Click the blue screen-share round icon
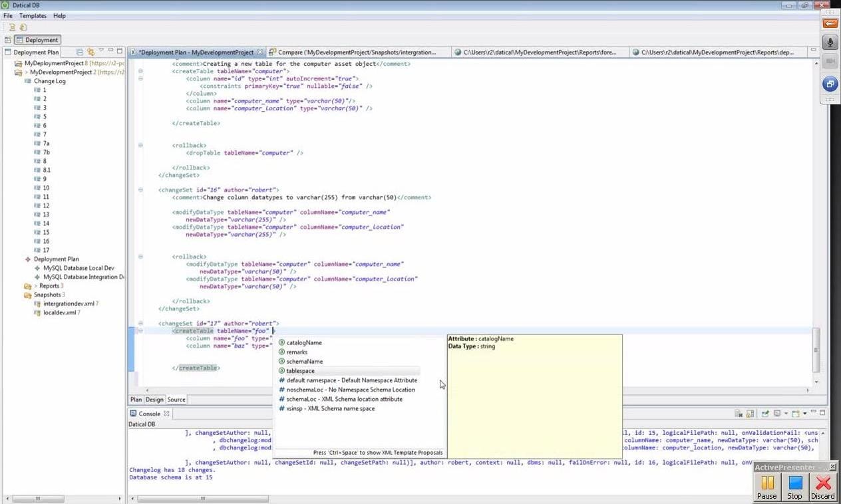This screenshot has height=504, width=841. pyautogui.click(x=830, y=84)
